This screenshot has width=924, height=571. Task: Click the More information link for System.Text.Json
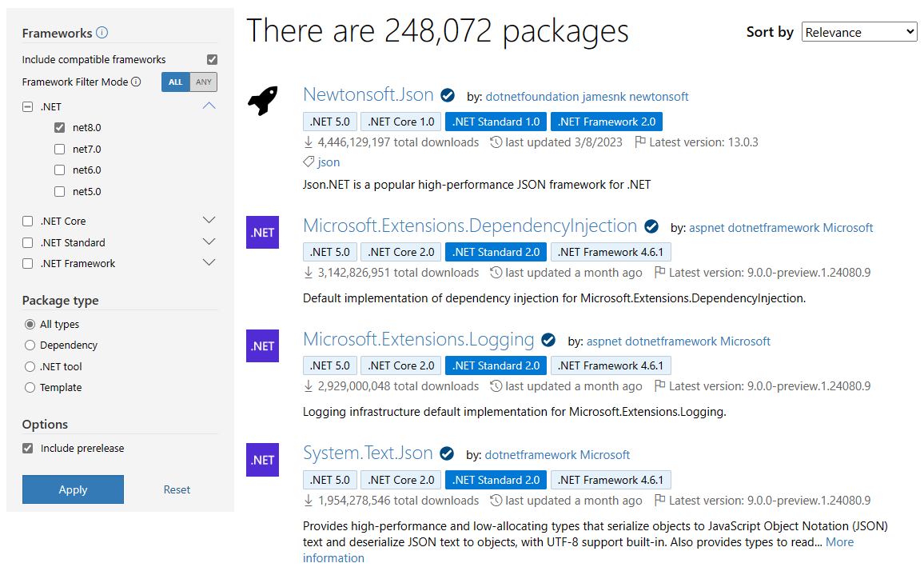point(839,541)
